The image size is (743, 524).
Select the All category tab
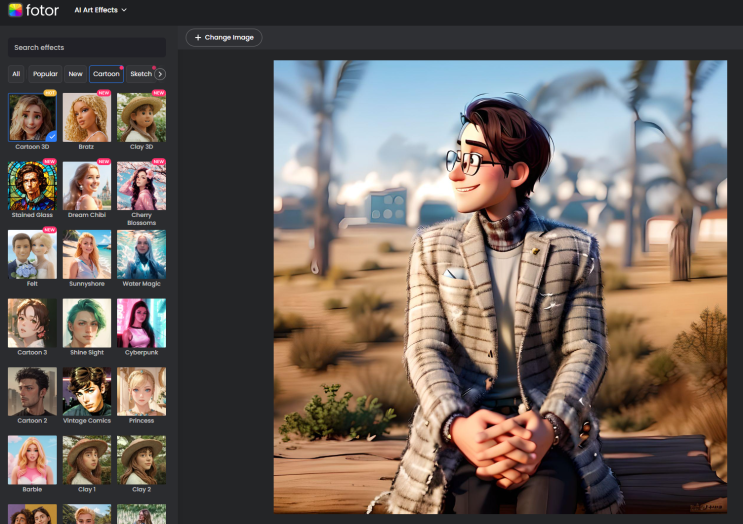(16, 74)
